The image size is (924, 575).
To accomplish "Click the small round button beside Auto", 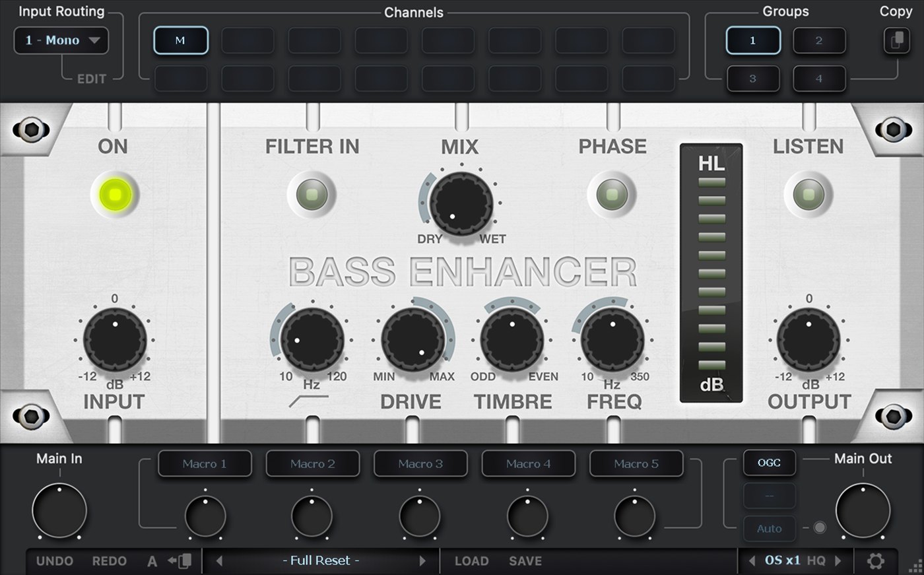I will click(x=820, y=527).
